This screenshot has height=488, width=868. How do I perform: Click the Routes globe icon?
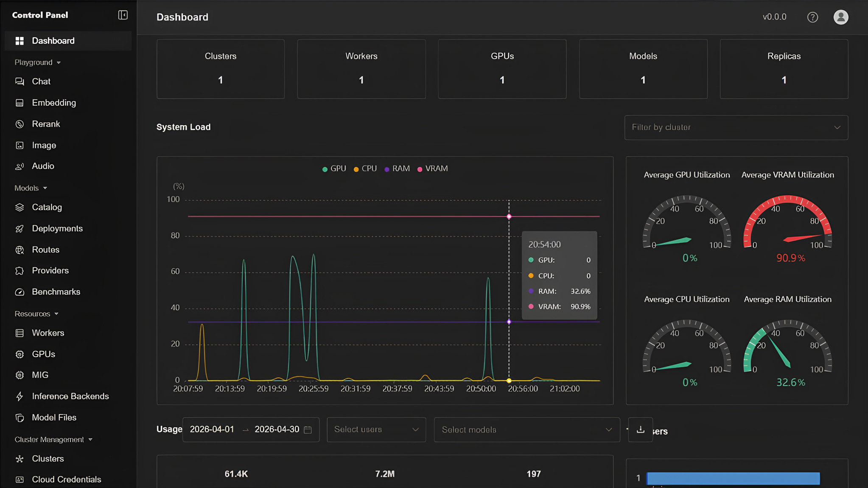pyautogui.click(x=20, y=250)
